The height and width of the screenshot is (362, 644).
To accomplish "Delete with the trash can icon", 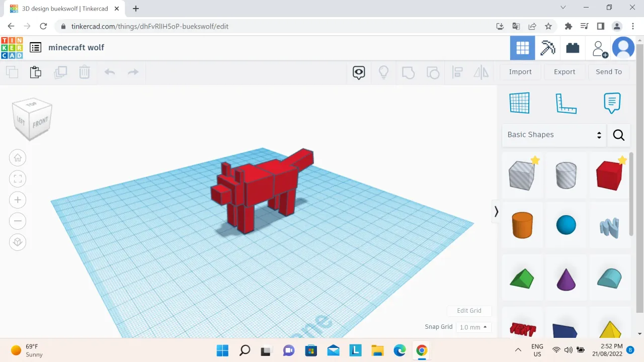I will (84, 72).
